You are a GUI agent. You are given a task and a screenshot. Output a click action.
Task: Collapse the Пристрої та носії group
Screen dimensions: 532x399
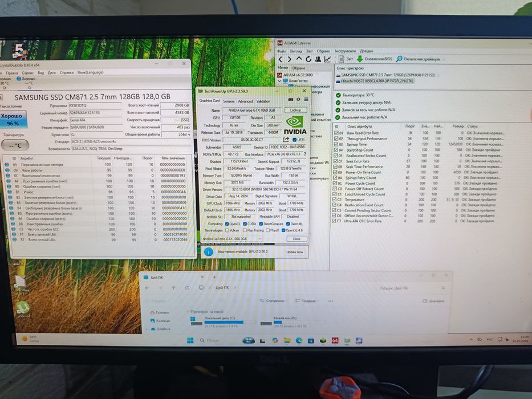188,311
